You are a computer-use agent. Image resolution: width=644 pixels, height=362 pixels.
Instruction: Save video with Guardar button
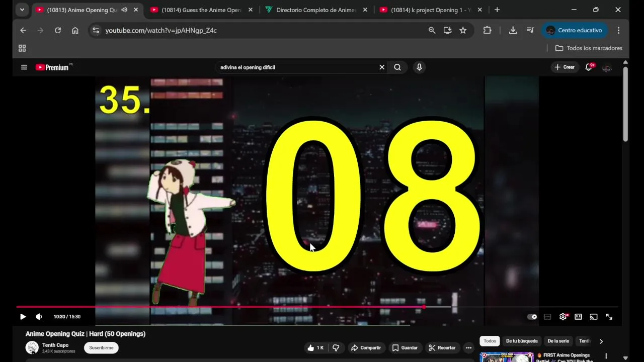click(x=405, y=348)
